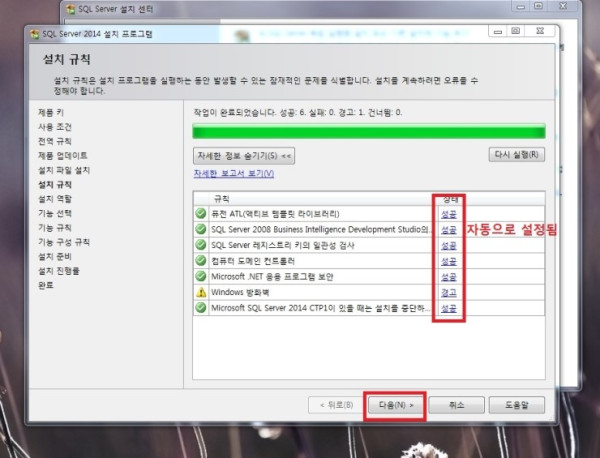Select 설치 역할 step in sidebar
This screenshot has width=600, height=458.
coord(55,199)
